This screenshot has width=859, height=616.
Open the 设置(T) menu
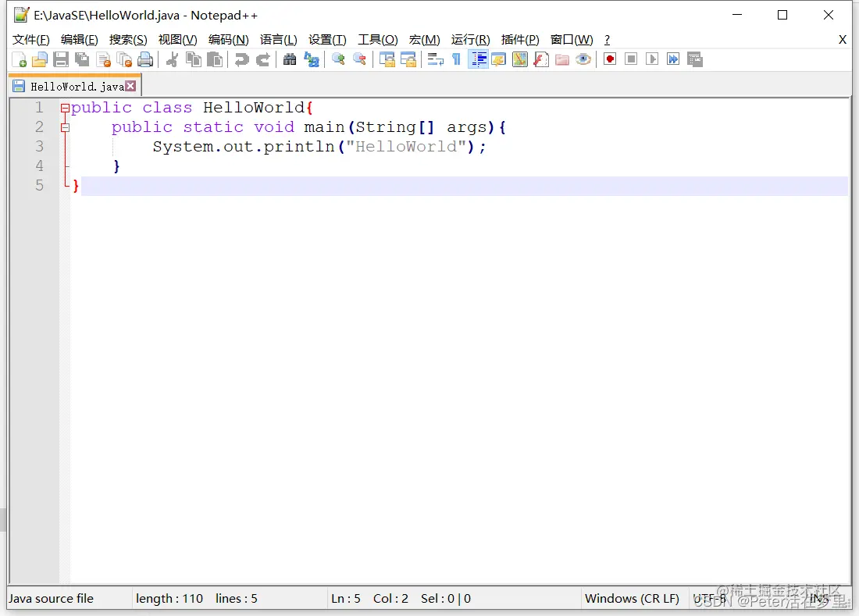(328, 39)
